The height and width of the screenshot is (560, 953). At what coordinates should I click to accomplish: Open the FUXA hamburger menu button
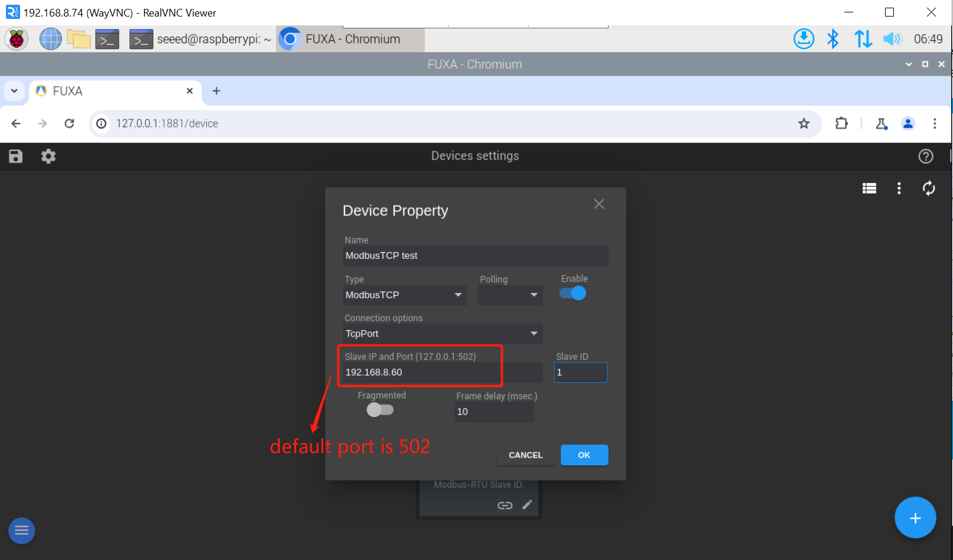(22, 530)
